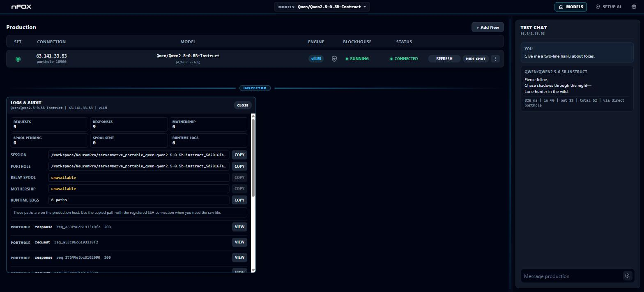644x292 pixels.
Task: Click the INSPECTOR section label
Action: (255, 88)
